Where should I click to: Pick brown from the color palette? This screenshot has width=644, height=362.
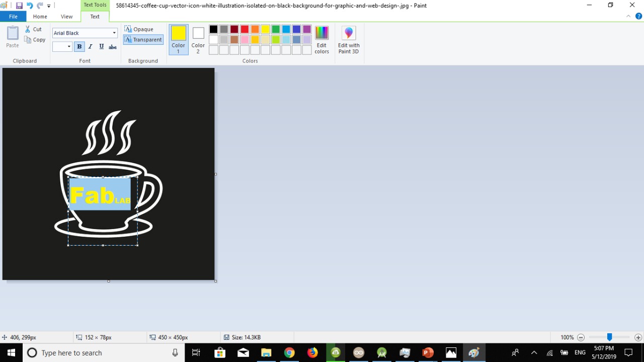coord(234,39)
